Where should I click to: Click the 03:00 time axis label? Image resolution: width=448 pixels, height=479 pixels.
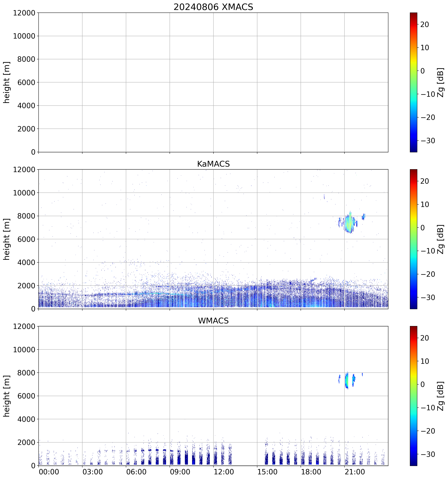(93, 472)
